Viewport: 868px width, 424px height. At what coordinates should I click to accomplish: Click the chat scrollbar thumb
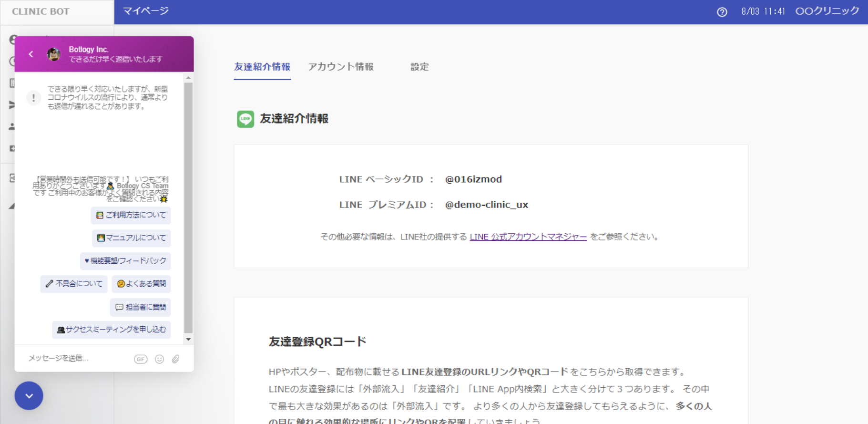(188, 207)
